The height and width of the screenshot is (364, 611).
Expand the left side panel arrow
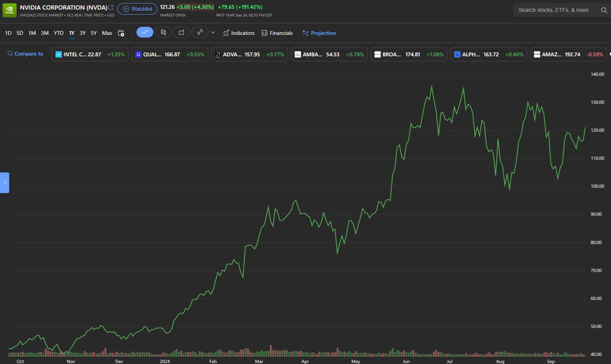coord(5,183)
